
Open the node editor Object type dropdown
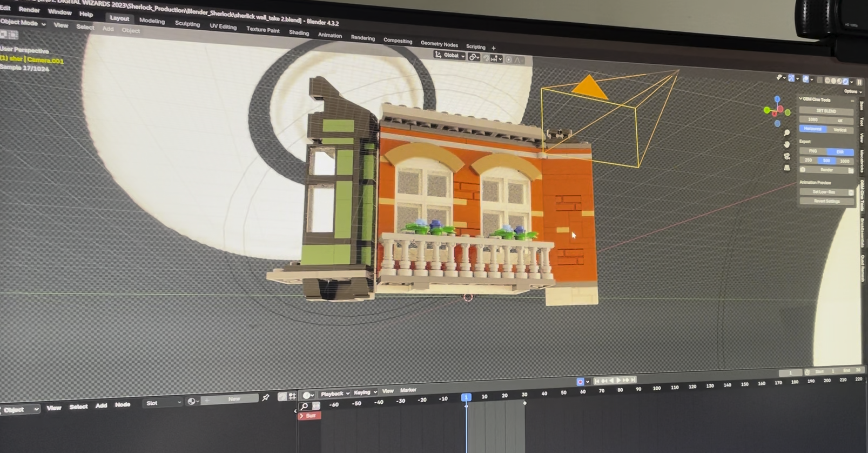[x=19, y=409]
